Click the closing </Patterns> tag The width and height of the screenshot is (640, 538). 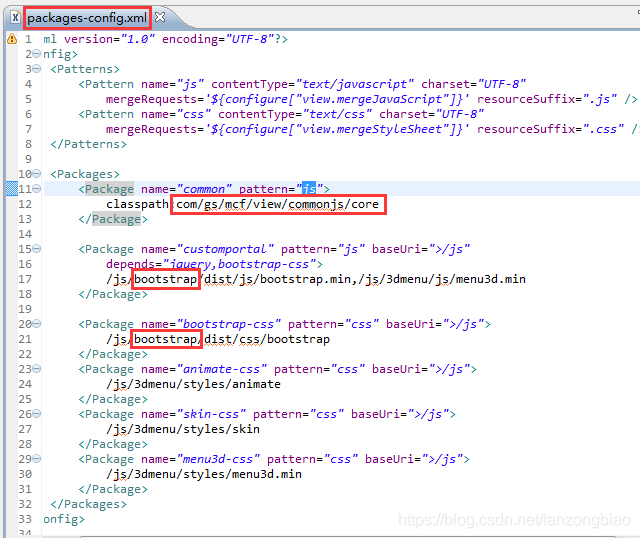(x=89, y=144)
